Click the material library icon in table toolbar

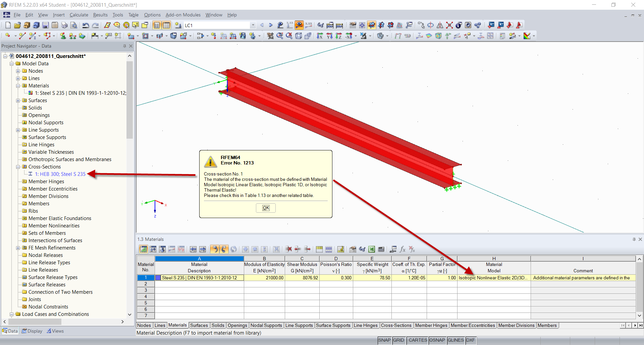tap(353, 249)
